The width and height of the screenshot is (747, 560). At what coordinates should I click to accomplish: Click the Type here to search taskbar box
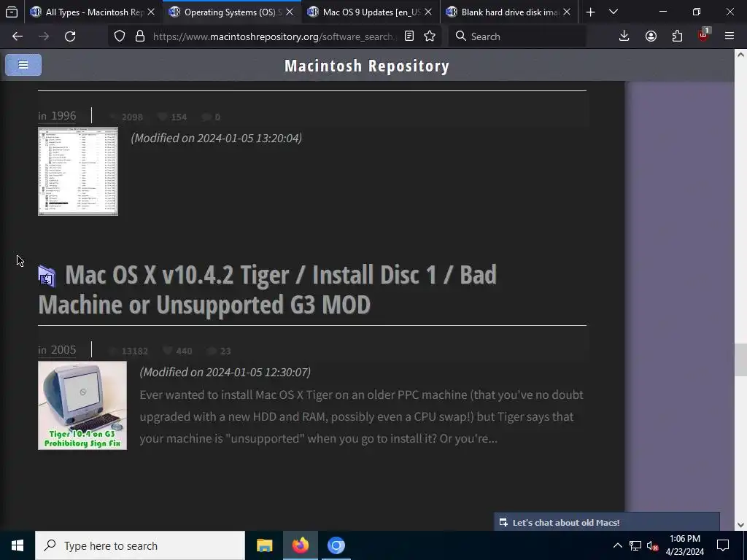pos(140,545)
